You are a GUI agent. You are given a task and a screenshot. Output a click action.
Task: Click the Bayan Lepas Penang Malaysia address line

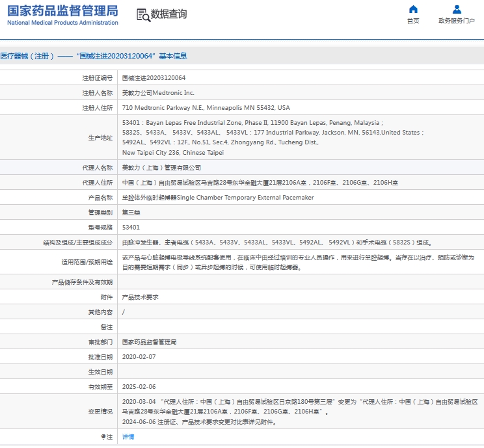tap(252, 123)
